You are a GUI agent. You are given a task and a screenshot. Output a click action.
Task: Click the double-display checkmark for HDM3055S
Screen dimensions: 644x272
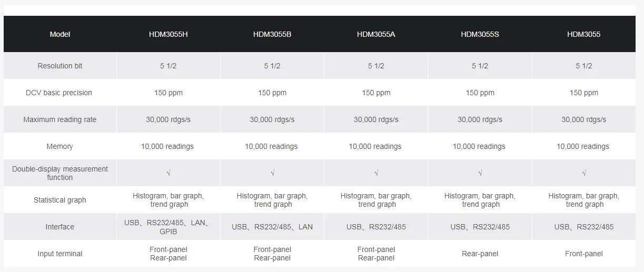(480, 173)
